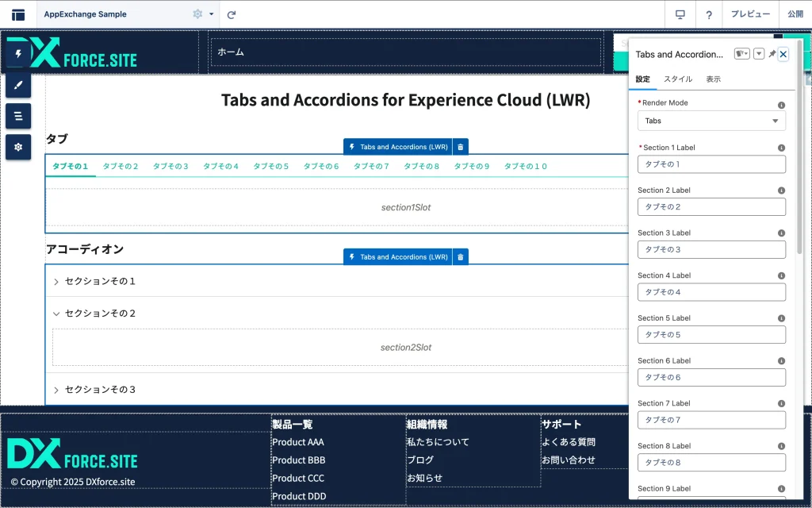The image size is (812, 508).
Task: Pin the Tabs and Accordions property panel
Action: coord(772,54)
